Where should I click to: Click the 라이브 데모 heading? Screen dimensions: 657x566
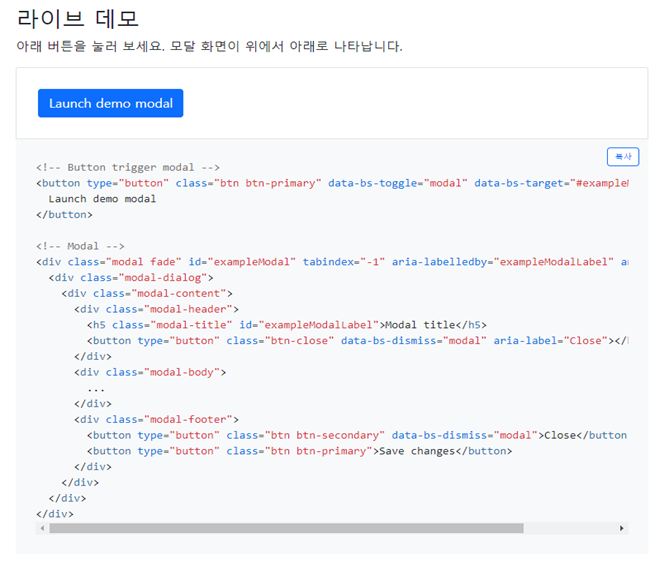pyautogui.click(x=78, y=19)
